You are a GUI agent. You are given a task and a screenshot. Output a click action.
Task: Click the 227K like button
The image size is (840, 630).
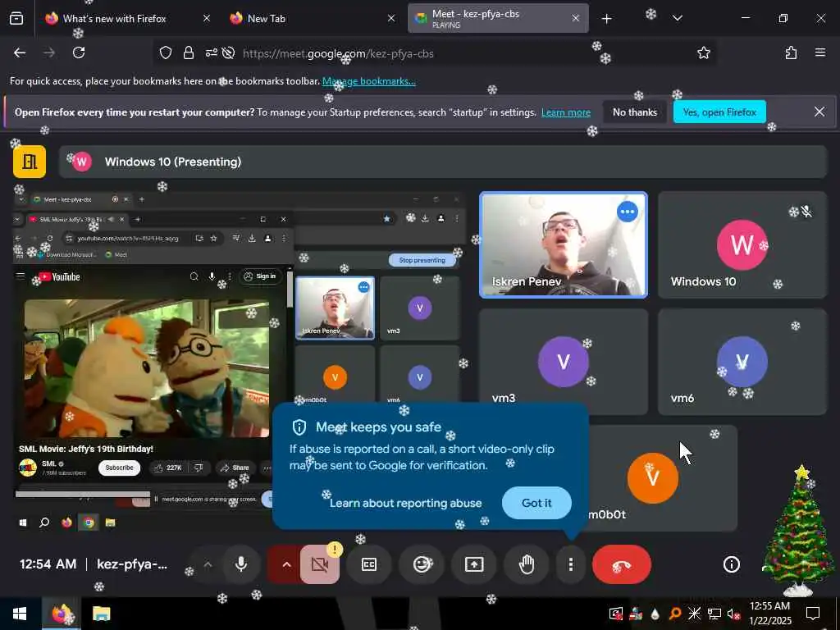pos(168,468)
